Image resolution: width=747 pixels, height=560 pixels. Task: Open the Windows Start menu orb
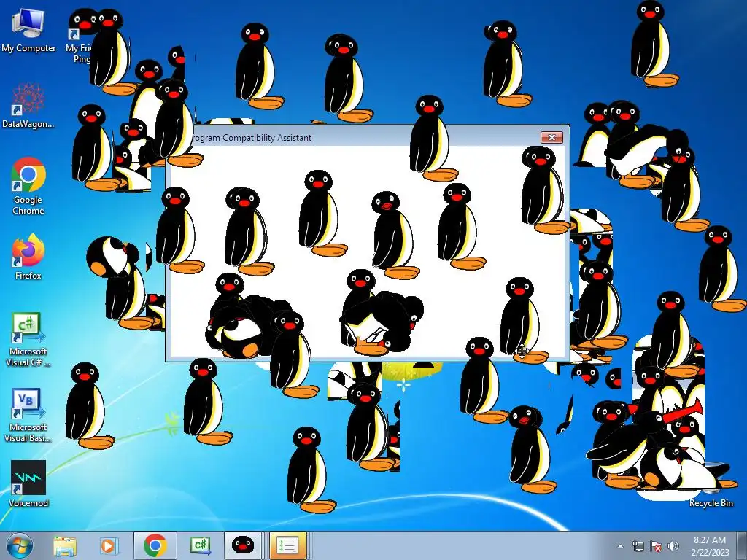click(20, 545)
